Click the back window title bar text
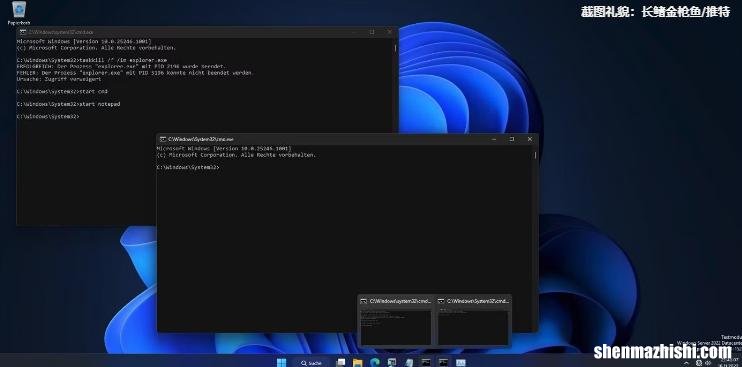Screen dimensions: 742x367 pos(61,32)
